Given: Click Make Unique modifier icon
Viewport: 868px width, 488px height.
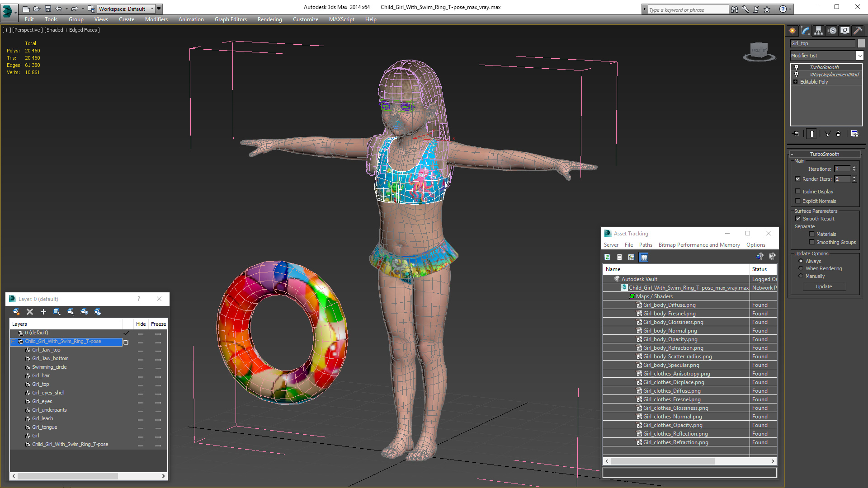Looking at the screenshot, I should [x=827, y=134].
